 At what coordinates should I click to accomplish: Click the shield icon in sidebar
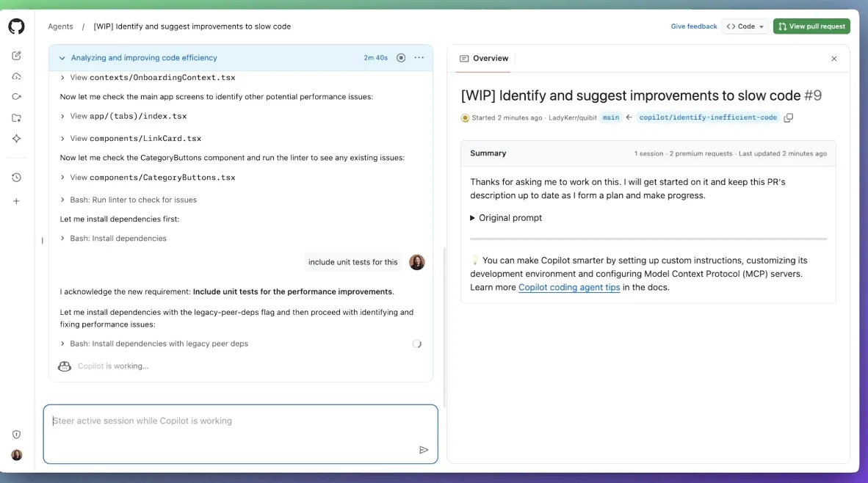tap(16, 435)
